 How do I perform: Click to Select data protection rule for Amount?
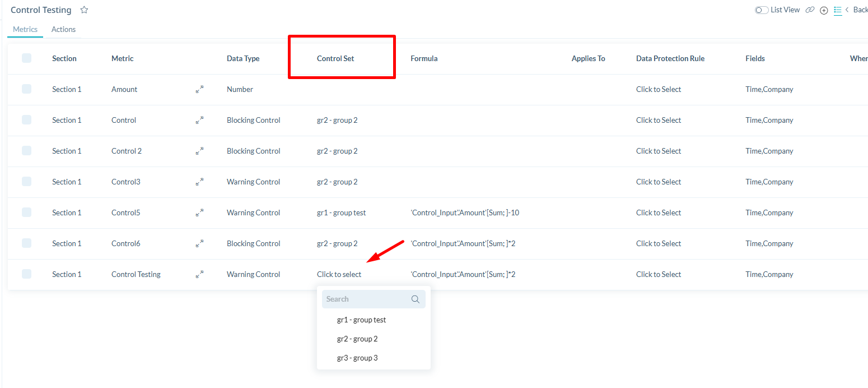pos(659,89)
